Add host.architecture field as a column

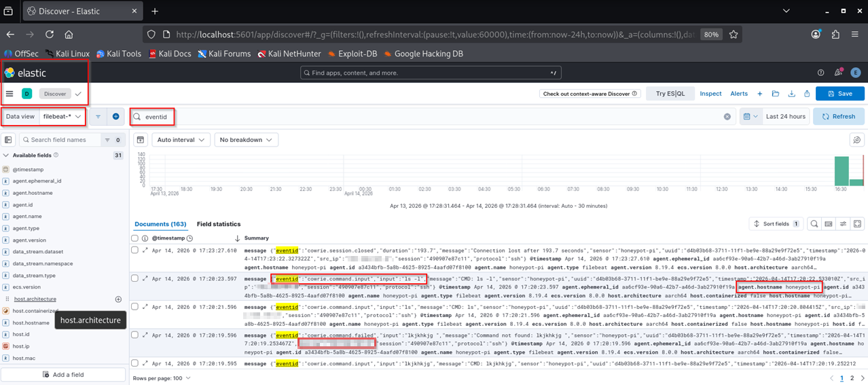coord(118,299)
